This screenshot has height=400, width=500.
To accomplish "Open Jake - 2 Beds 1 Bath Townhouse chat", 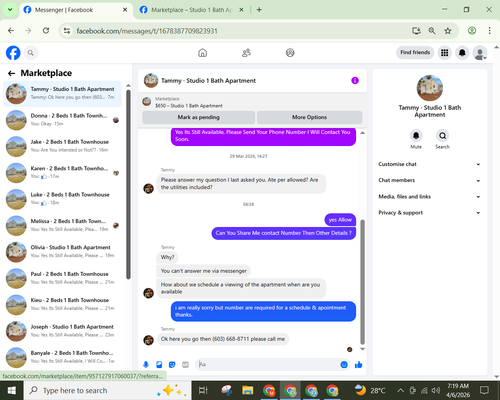I will [62, 146].
